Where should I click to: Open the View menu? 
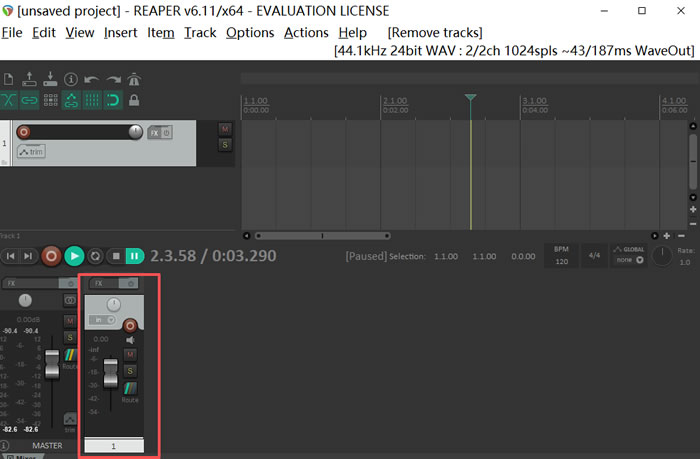click(80, 33)
